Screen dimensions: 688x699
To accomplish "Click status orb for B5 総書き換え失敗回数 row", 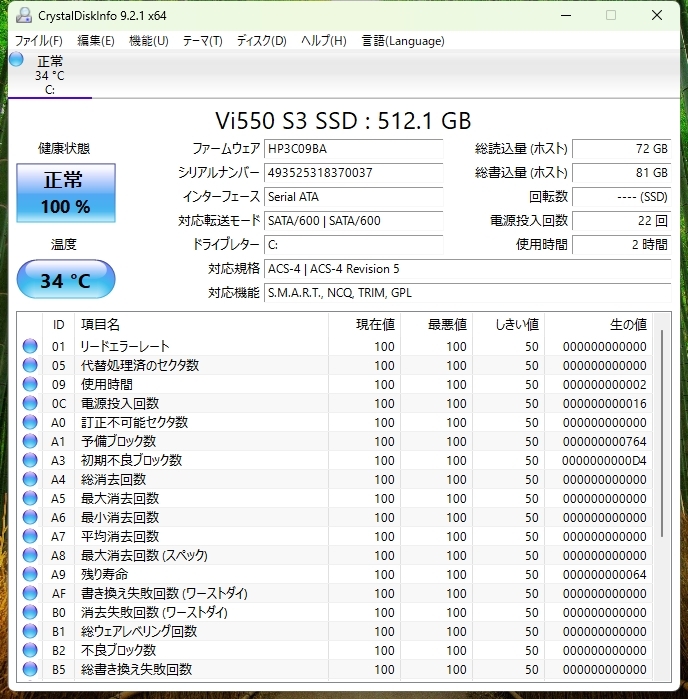I will [30, 669].
